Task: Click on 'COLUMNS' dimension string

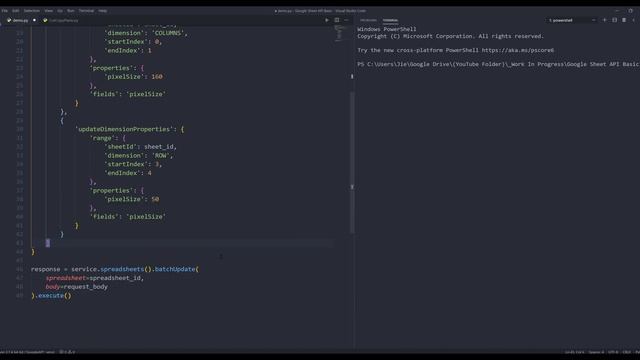Action: [x=168, y=33]
